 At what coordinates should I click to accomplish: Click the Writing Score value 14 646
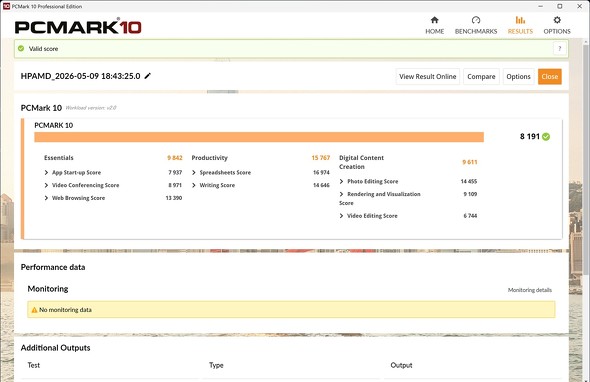tap(321, 185)
